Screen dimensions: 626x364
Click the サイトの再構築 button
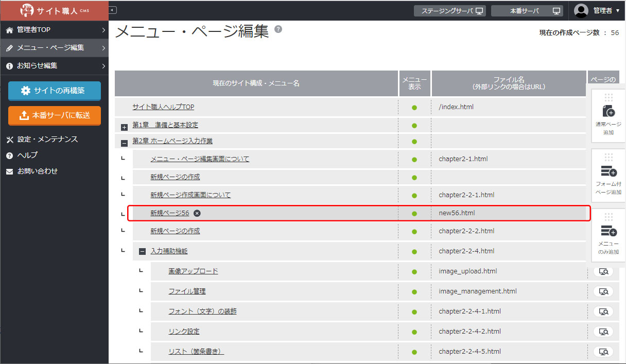(x=54, y=91)
